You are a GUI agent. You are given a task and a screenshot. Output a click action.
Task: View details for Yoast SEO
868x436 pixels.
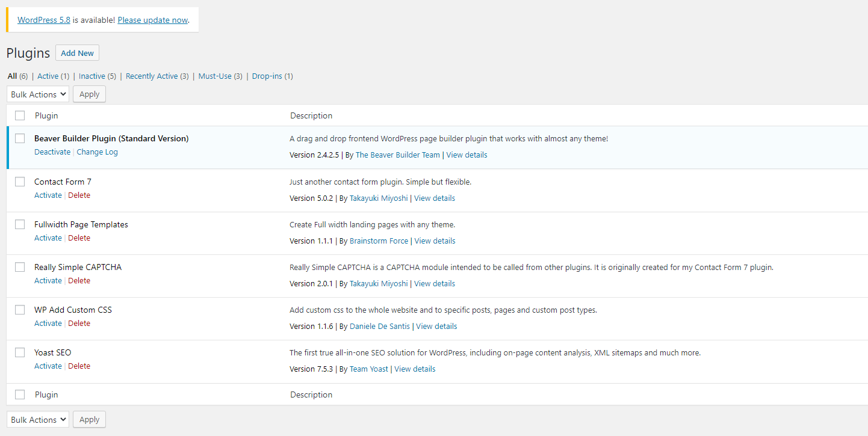coord(415,369)
